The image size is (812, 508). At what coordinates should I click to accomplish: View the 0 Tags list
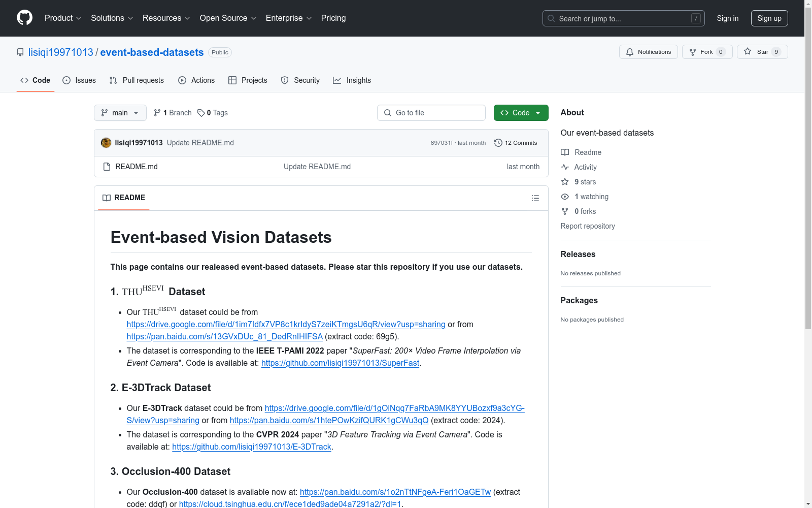pyautogui.click(x=213, y=113)
